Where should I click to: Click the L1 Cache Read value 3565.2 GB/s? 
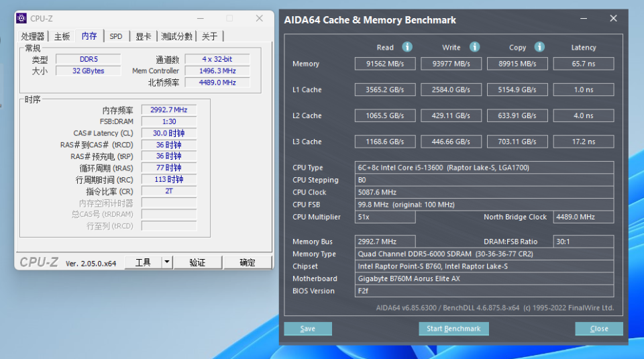pos(385,89)
